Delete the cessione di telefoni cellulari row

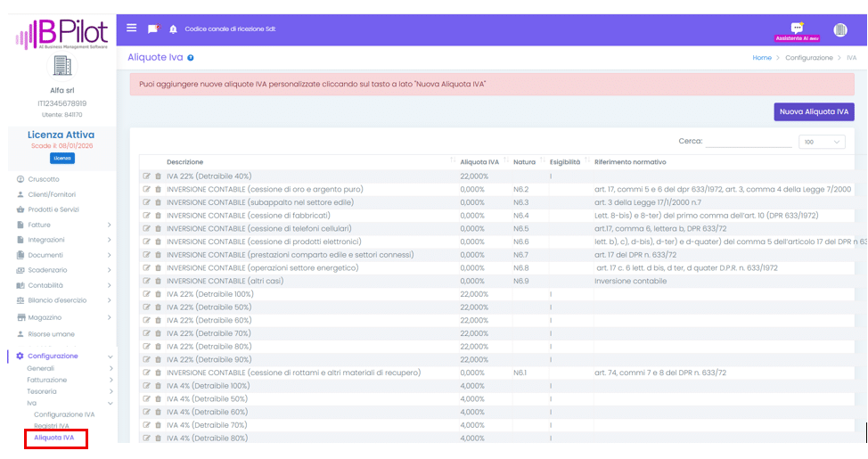coord(158,229)
